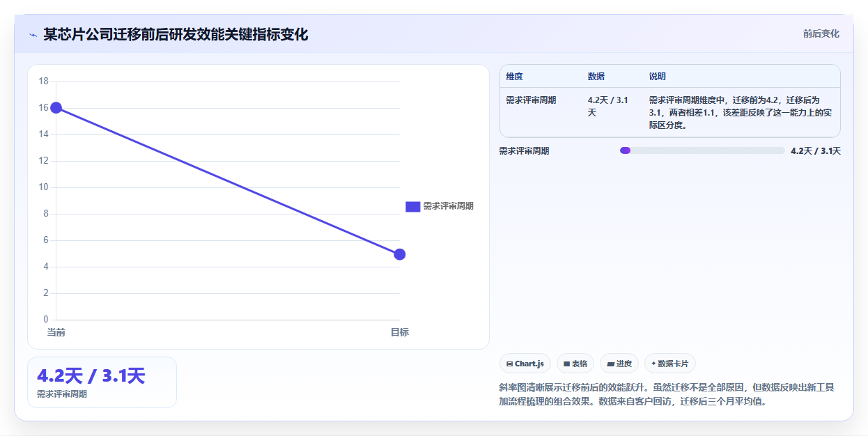Screen dimensions: 868x436
Task: Click the 需求评审周期 caption in the data card
Action: pyautogui.click(x=62, y=394)
